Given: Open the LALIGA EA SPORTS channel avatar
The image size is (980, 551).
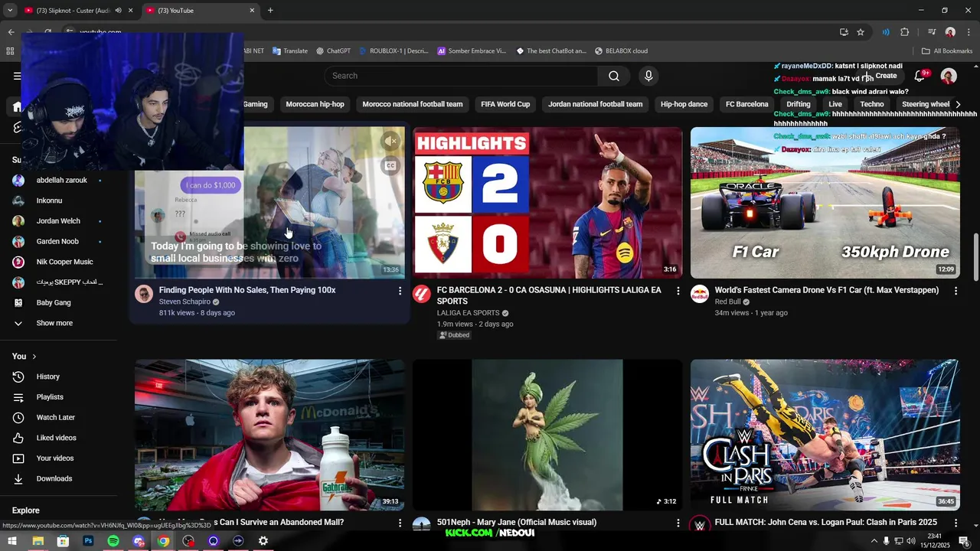Looking at the screenshot, I should (422, 294).
